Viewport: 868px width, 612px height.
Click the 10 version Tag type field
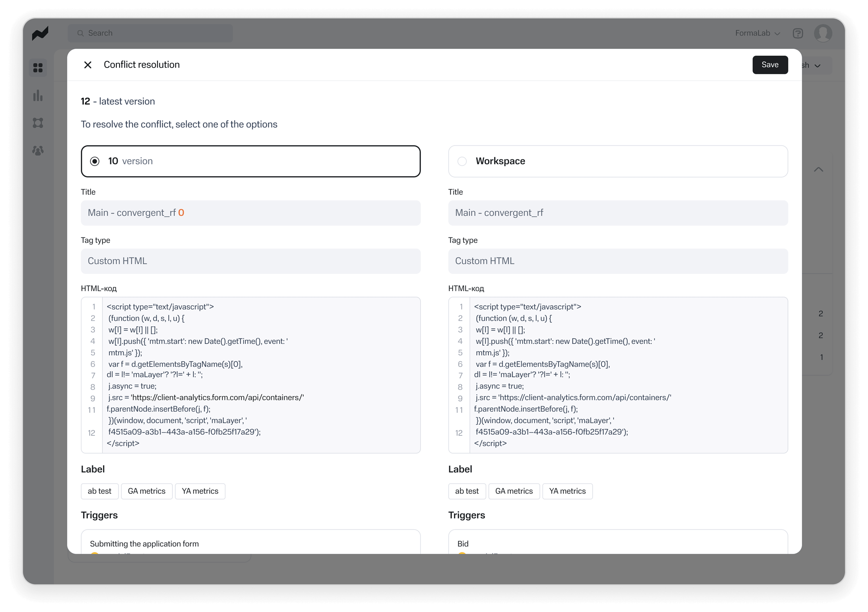(251, 261)
